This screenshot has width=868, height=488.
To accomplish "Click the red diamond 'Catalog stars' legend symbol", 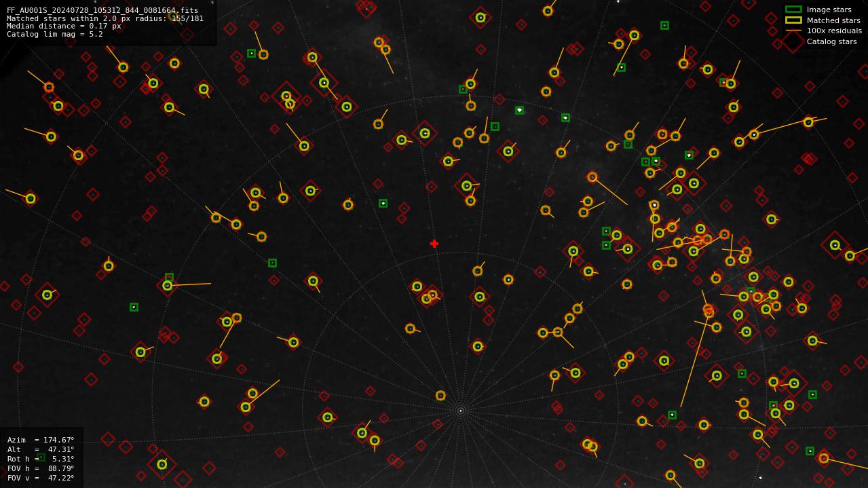I will (793, 41).
